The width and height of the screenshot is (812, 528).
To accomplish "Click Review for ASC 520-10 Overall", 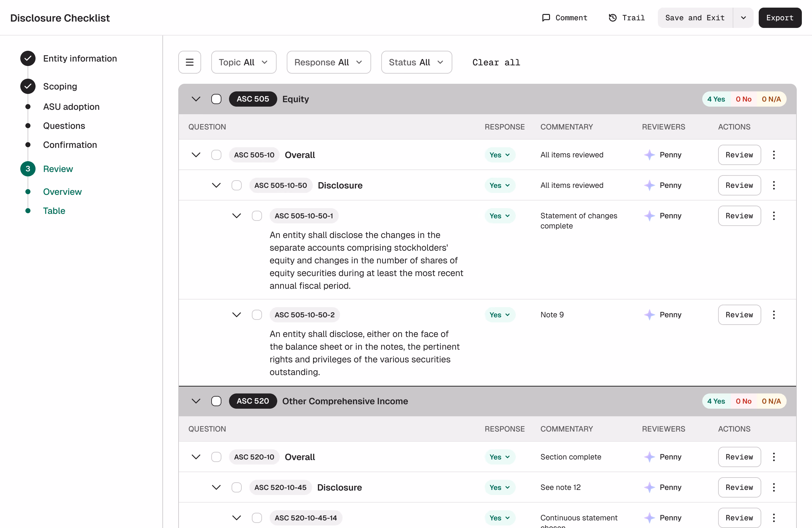I will (x=739, y=457).
